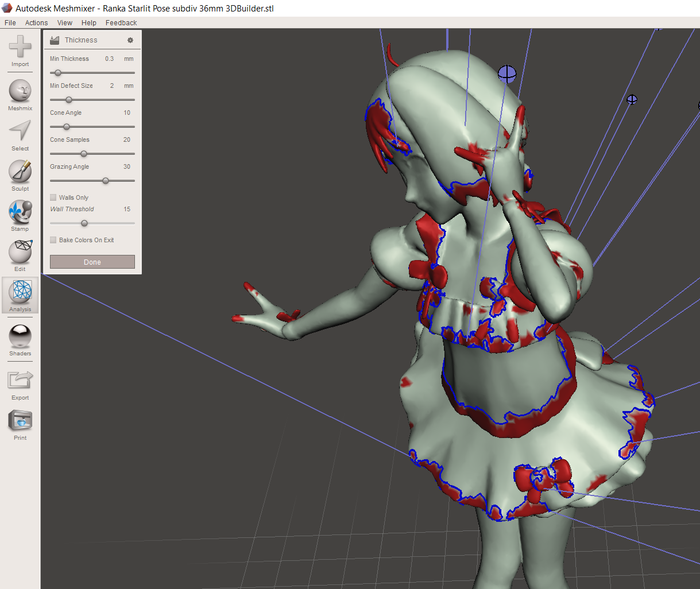Image resolution: width=700 pixels, height=589 pixels.
Task: Choose the Stamp tool
Action: [x=20, y=216]
